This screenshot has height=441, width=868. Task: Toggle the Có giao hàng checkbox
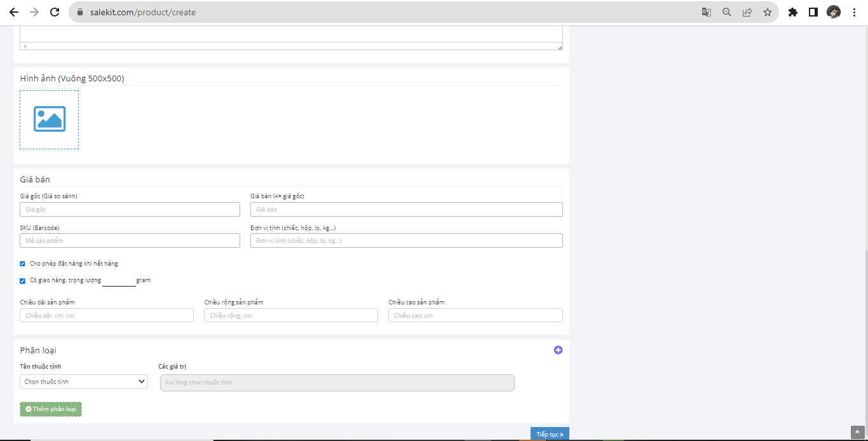coord(23,281)
